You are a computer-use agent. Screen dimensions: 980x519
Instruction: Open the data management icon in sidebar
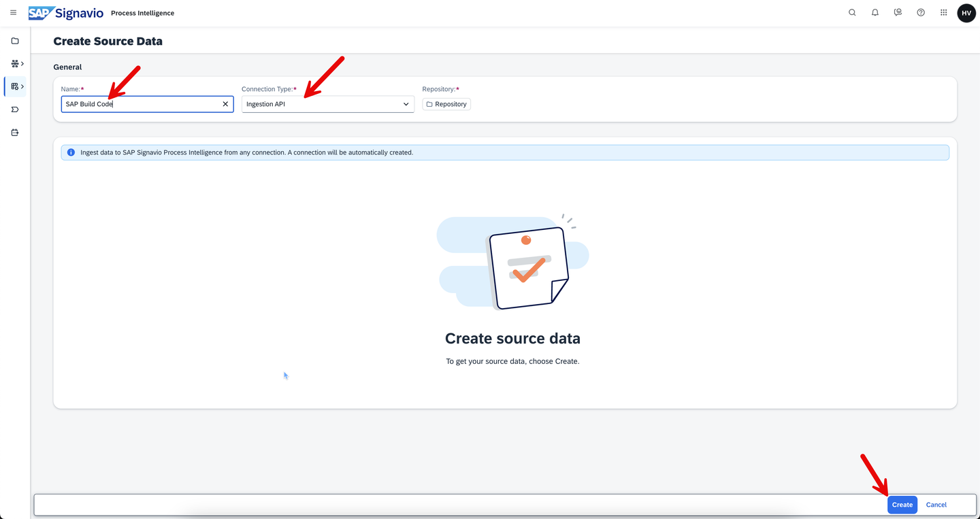15,86
